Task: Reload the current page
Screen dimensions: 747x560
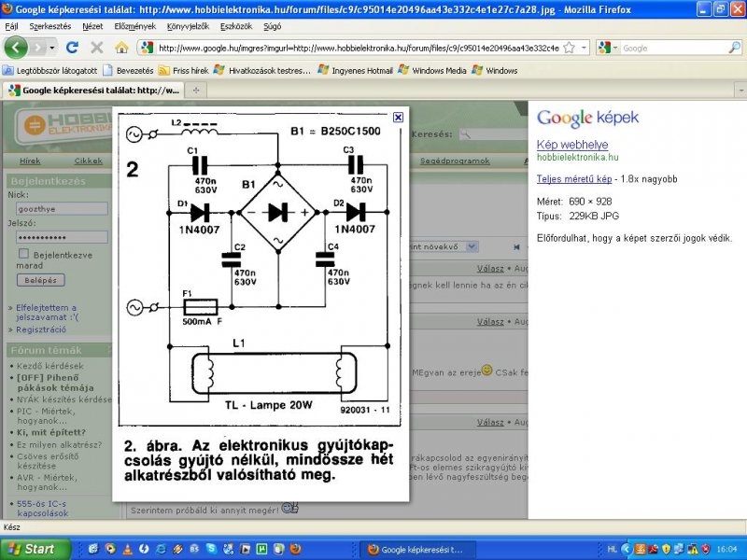Action: tap(73, 48)
